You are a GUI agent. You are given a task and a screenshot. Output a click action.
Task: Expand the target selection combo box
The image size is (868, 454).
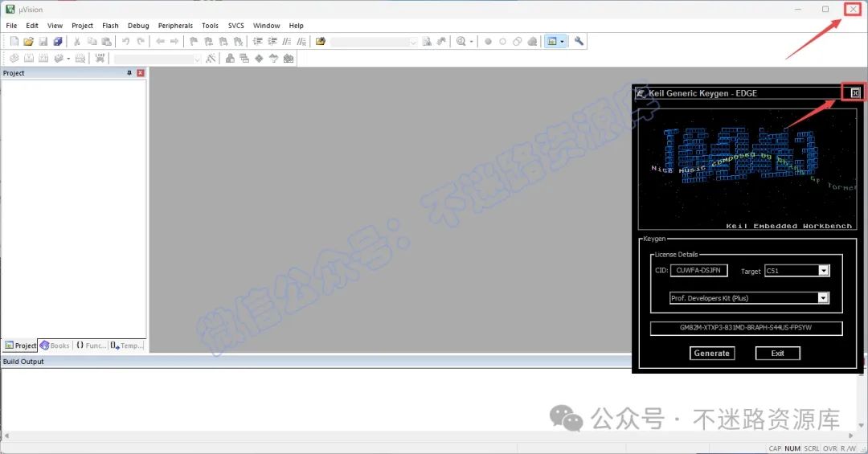click(x=197, y=59)
